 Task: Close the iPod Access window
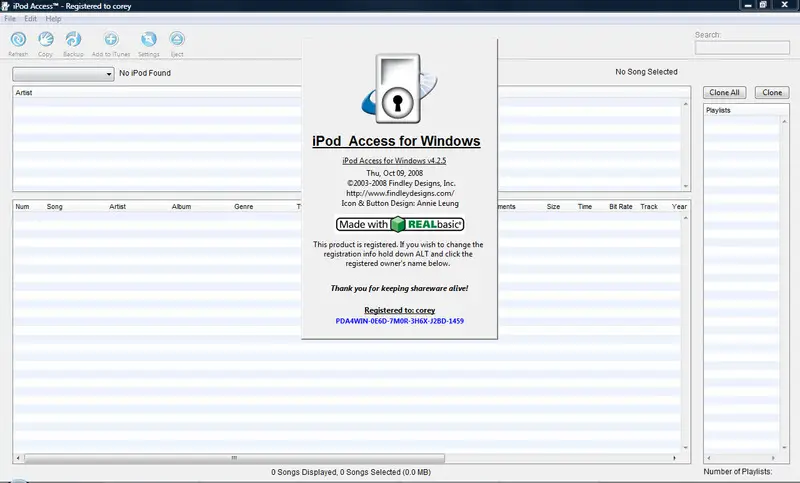click(785, 5)
